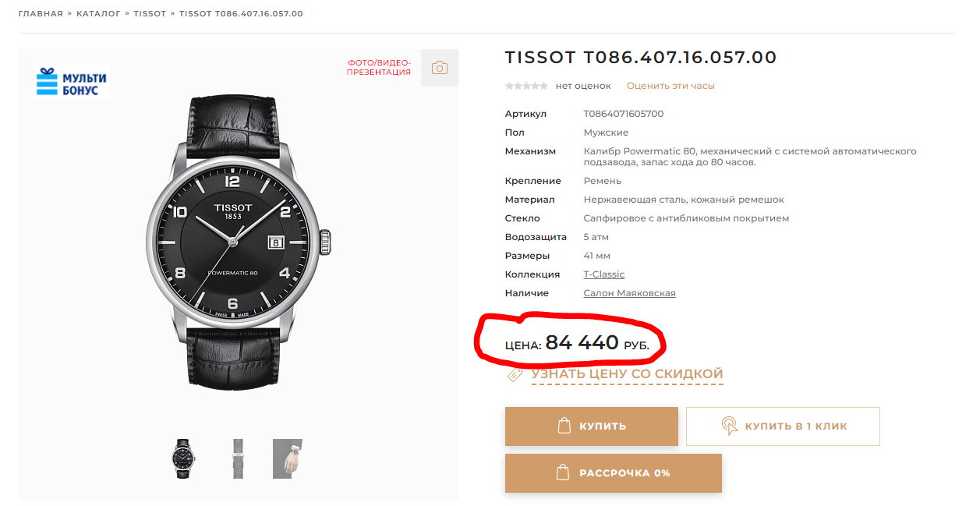Click the T086.407.16.057.00 breadcrumb item

[x=241, y=14]
